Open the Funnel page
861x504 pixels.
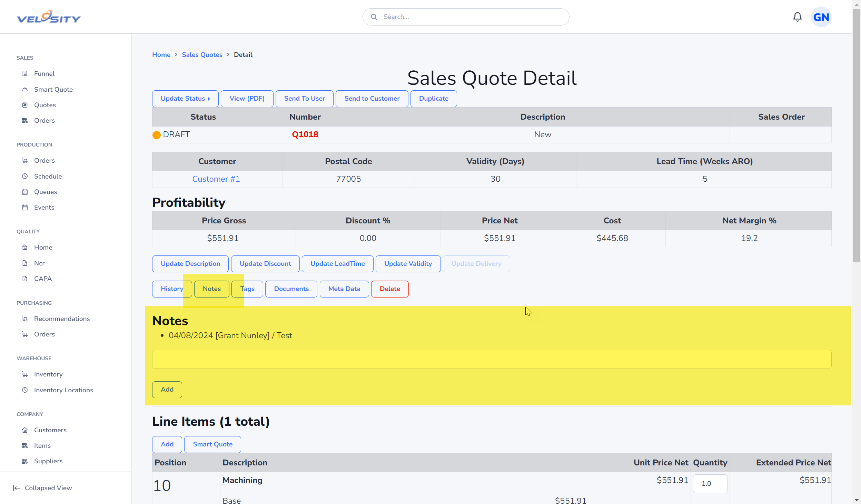[44, 73]
